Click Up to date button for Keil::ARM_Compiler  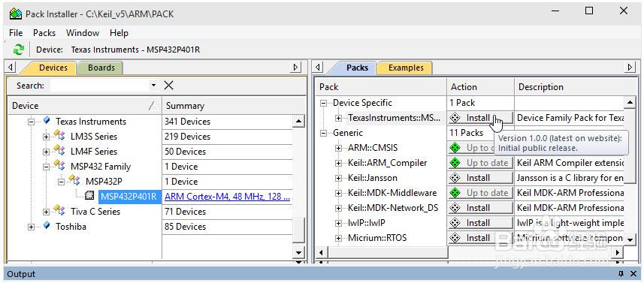[x=480, y=163]
